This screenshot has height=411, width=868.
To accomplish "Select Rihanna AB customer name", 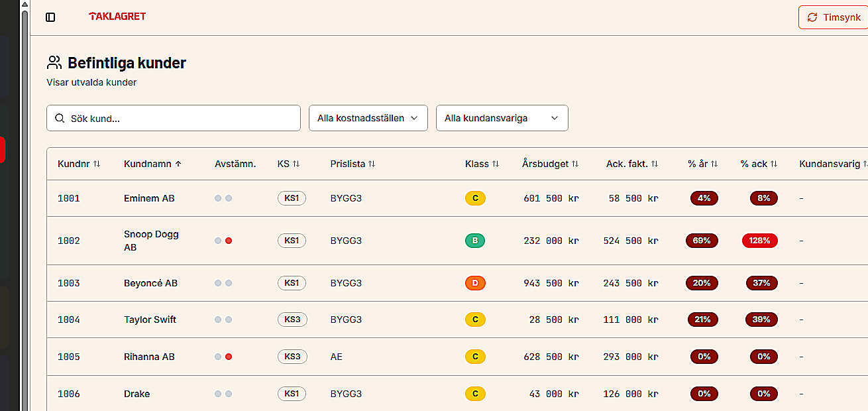I will pyautogui.click(x=150, y=357).
